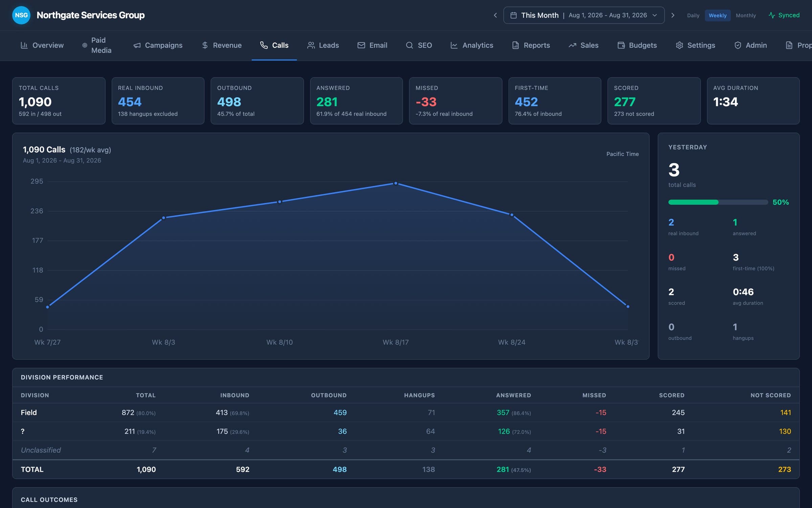This screenshot has width=812, height=508.
Task: Click the Answered 281 card
Action: click(x=356, y=101)
